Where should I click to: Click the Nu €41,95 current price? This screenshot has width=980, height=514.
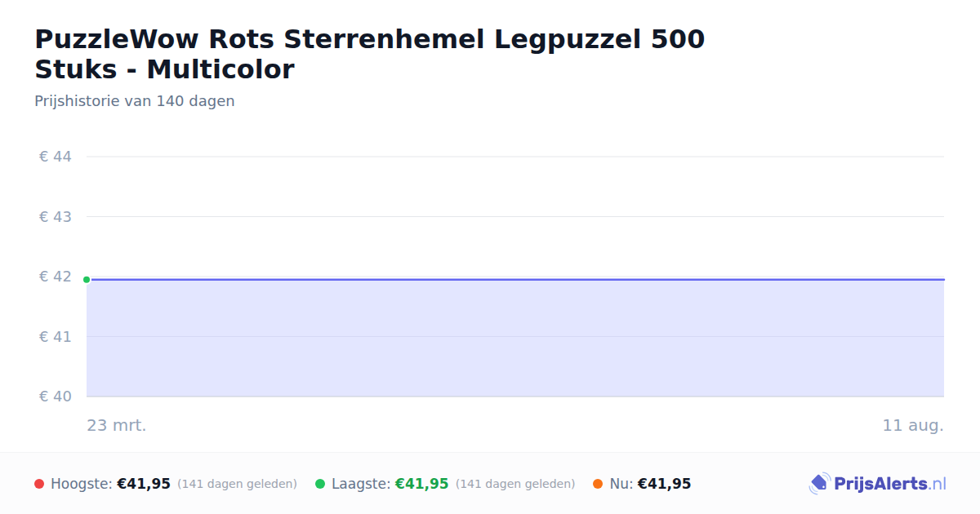pos(664,484)
